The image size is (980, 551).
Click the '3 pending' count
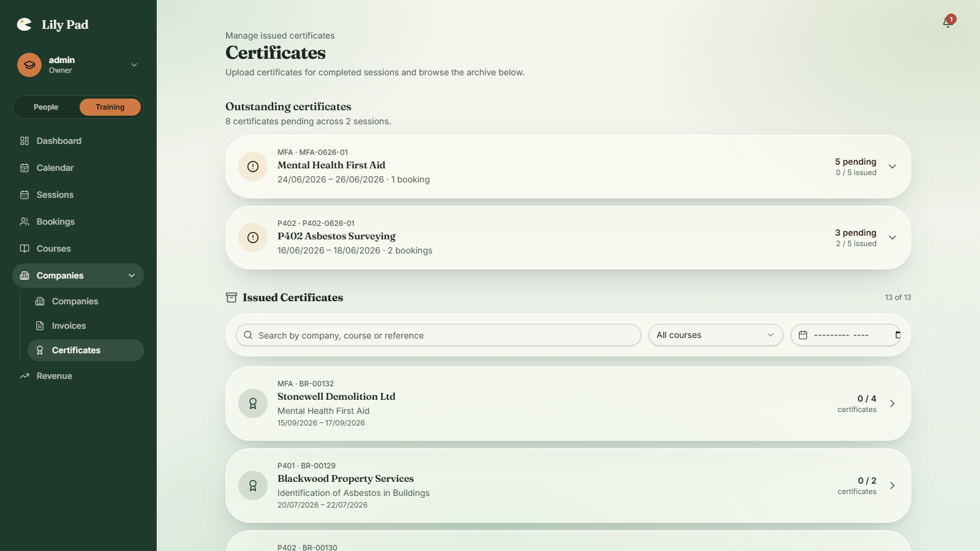856,233
